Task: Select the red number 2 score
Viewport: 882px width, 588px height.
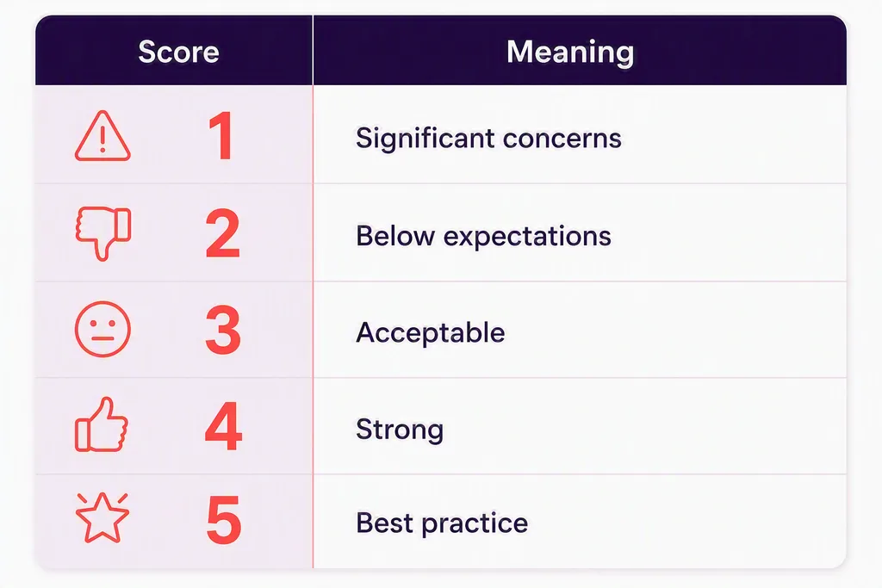Action: coord(223,233)
